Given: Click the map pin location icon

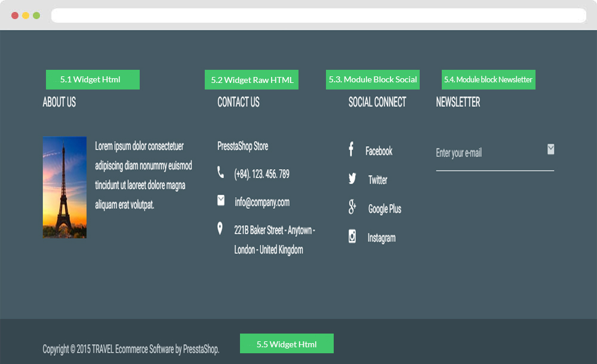Looking at the screenshot, I should tap(220, 229).
